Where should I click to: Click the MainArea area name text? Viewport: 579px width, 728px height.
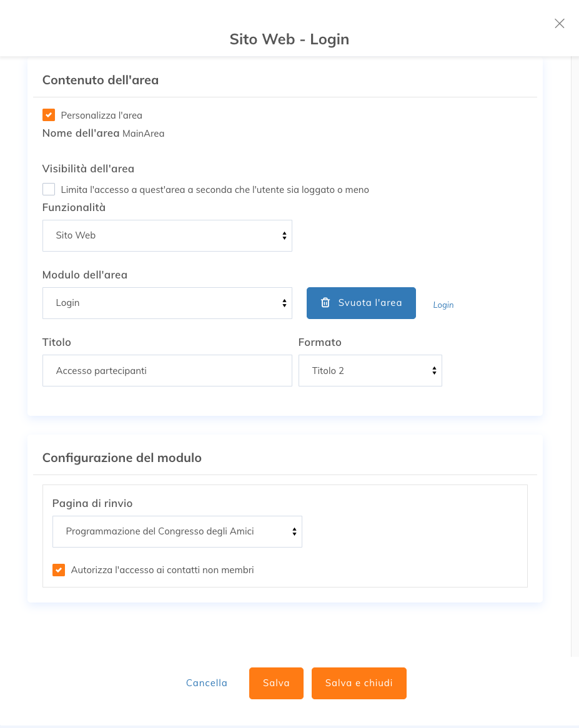click(144, 134)
